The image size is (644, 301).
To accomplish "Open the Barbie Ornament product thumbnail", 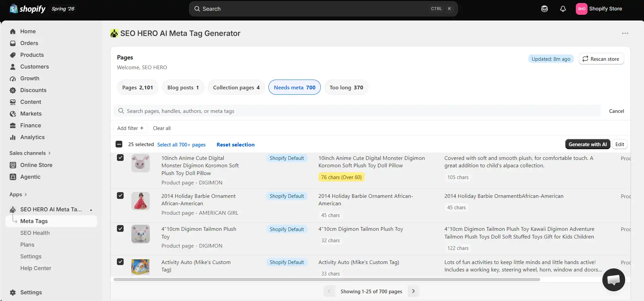I will pos(140,201).
